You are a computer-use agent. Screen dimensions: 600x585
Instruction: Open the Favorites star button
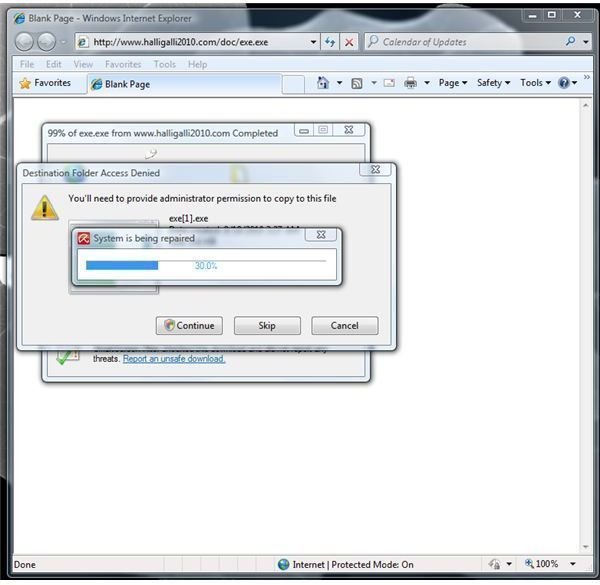pyautogui.click(x=45, y=83)
